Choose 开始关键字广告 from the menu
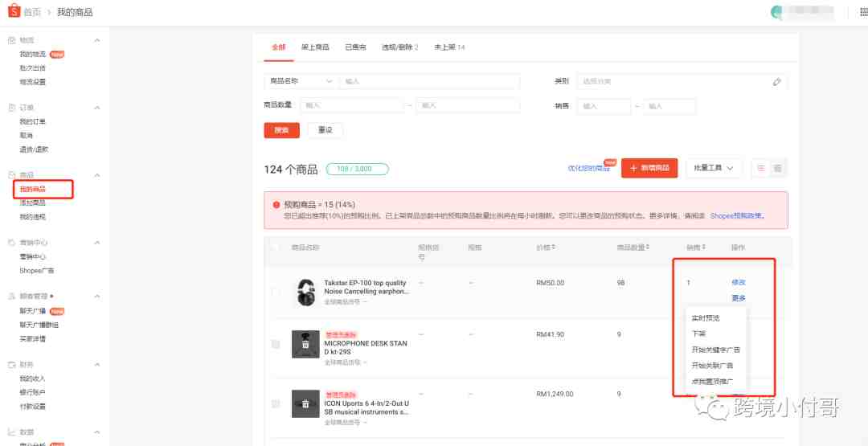The height and width of the screenshot is (446, 868). coord(716,350)
